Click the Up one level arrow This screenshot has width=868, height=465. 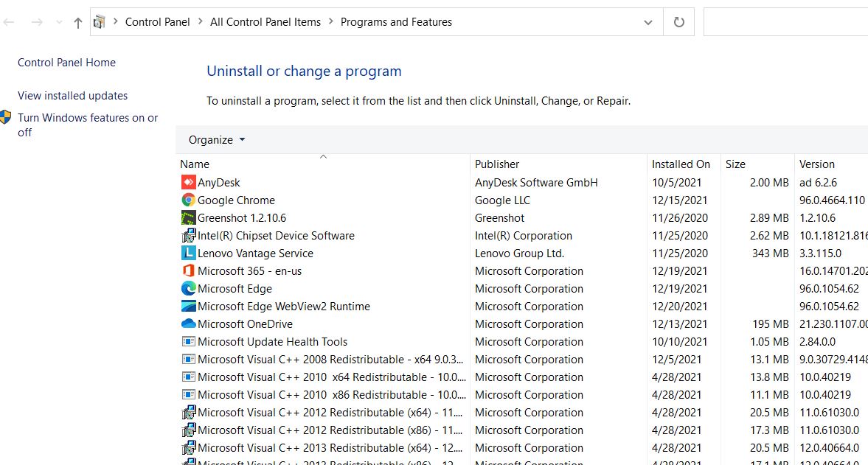[x=77, y=23]
